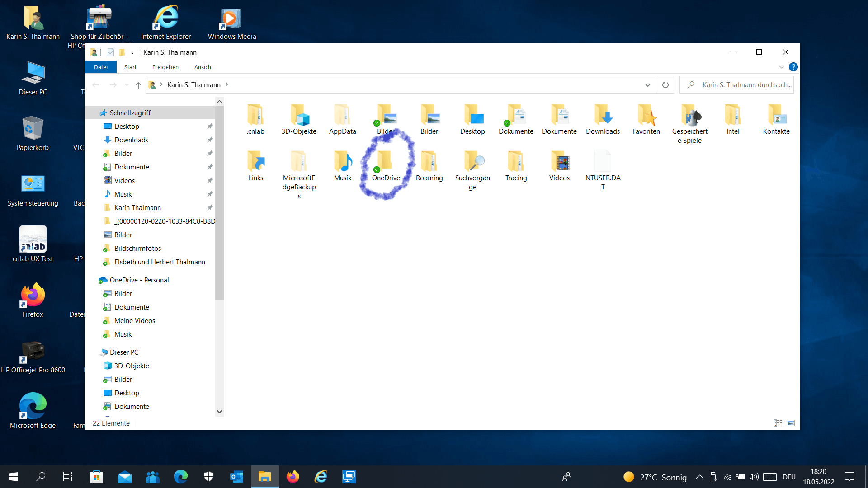Viewport: 868px width, 488px height.
Task: Open the OneDrive folder icon
Action: tap(385, 161)
